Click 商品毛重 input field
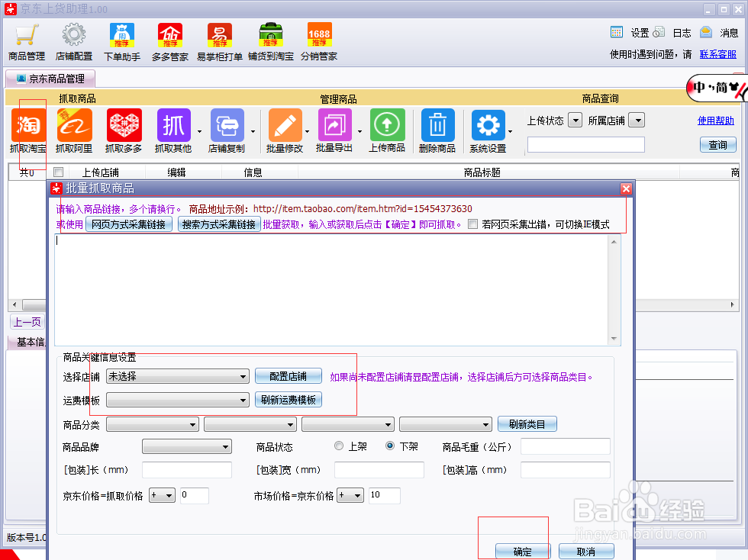 point(566,446)
